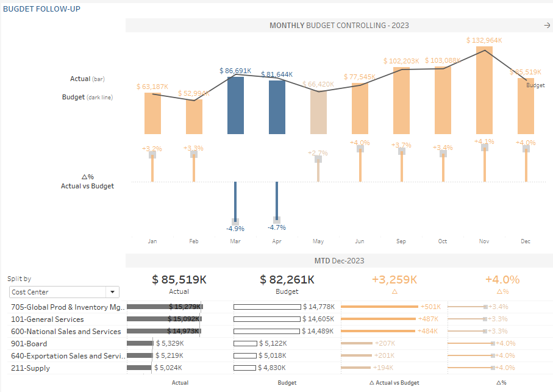Click the $ 85,519K Actual total
This screenshot has width=553, height=392.
coord(179,280)
